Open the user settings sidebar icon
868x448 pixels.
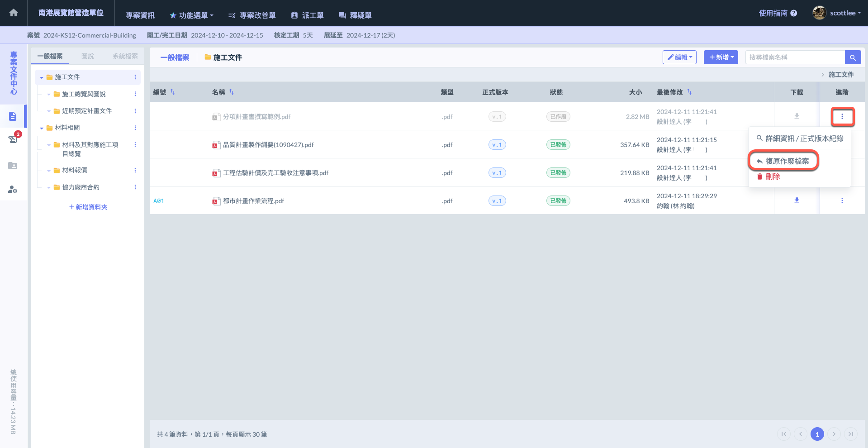13,190
